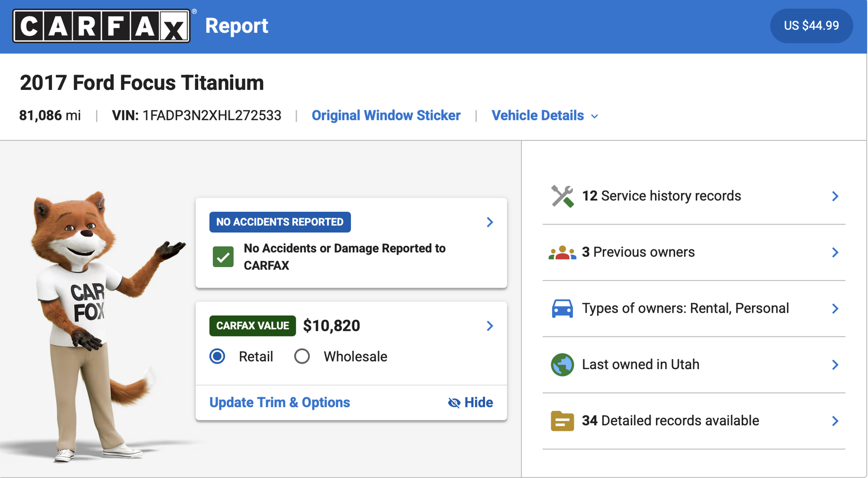Click the wrench service history icon
868x478 pixels.
click(x=562, y=196)
